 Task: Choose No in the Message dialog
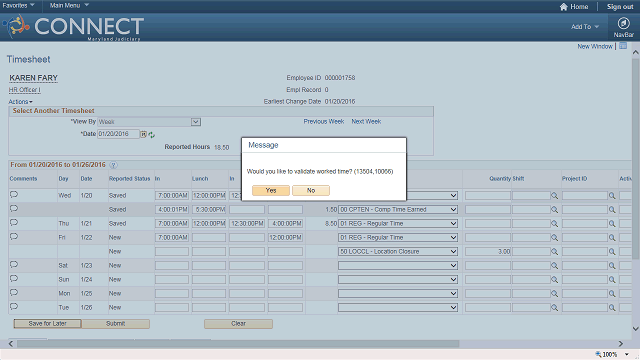[x=311, y=190]
